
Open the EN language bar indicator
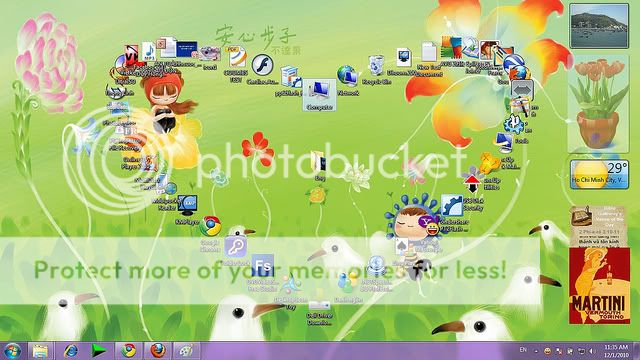523,351
